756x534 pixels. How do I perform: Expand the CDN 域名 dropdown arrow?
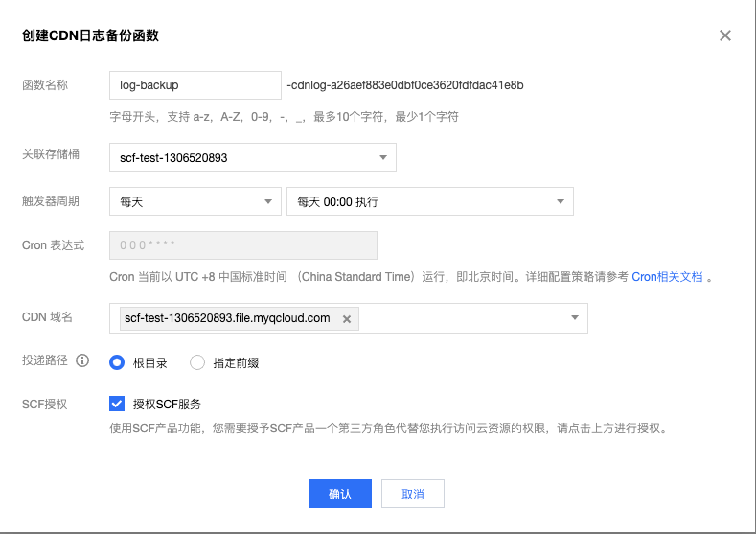575,318
